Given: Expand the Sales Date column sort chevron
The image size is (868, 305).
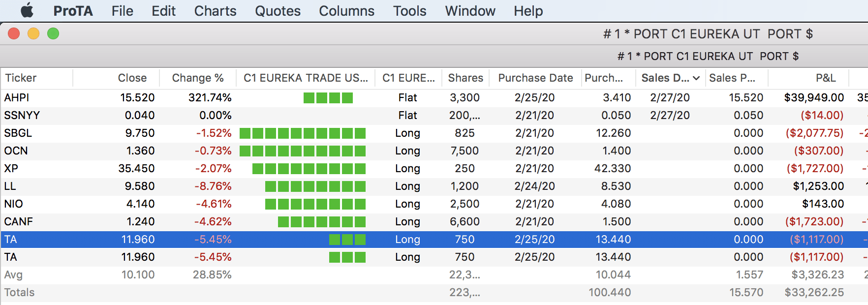Looking at the screenshot, I should (696, 78).
